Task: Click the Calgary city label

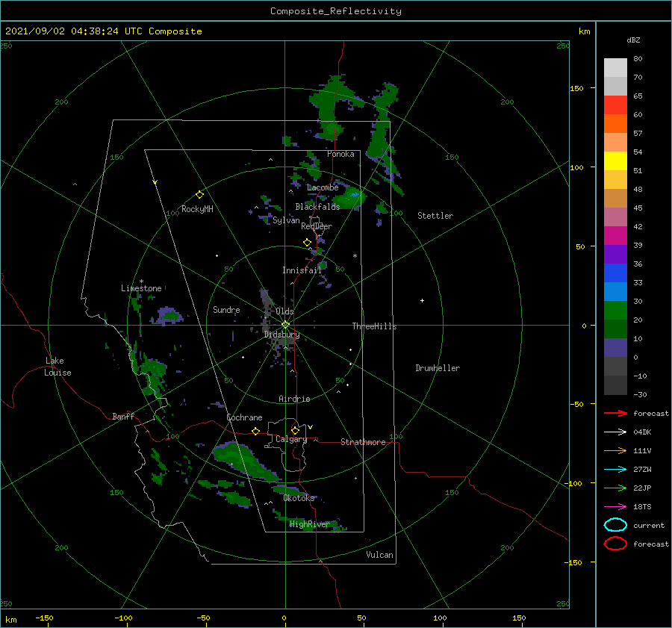Action: 291,439
